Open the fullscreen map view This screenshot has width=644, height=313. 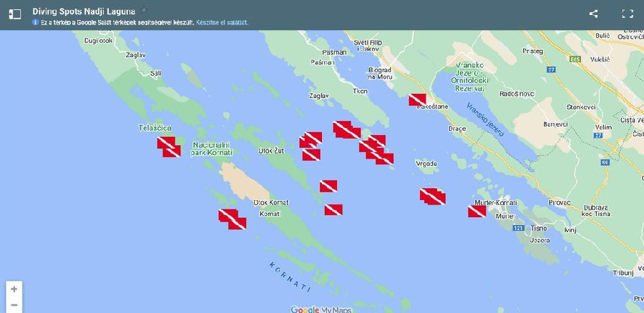pyautogui.click(x=627, y=14)
